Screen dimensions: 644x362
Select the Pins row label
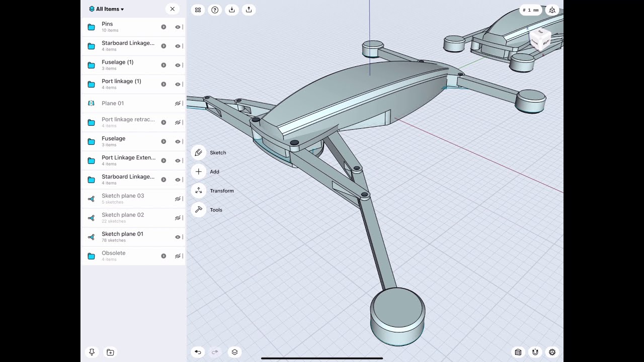click(107, 24)
